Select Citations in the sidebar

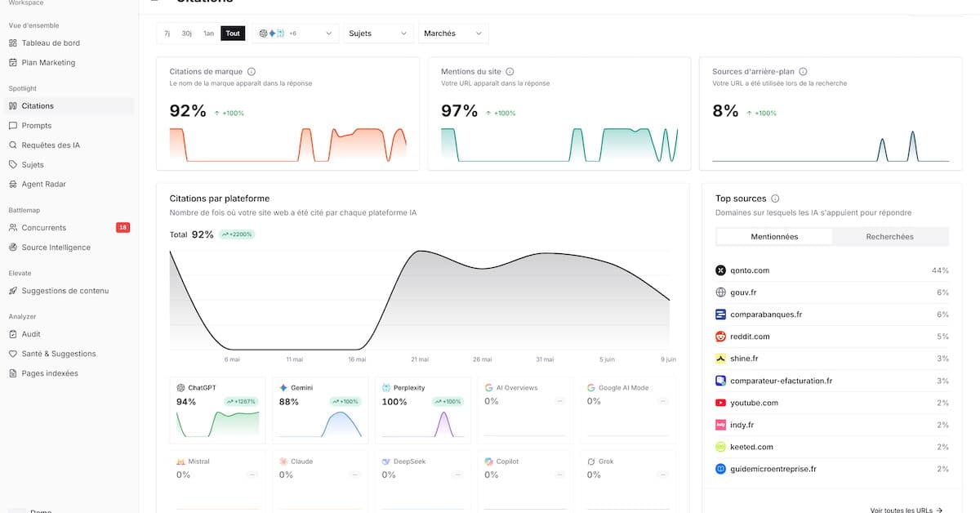coord(69,106)
